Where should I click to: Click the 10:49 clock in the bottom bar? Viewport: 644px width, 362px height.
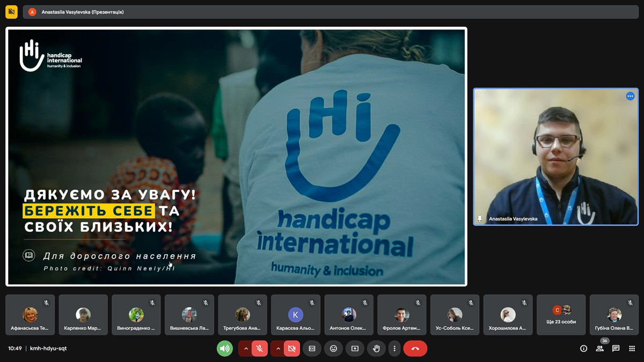[x=15, y=349]
